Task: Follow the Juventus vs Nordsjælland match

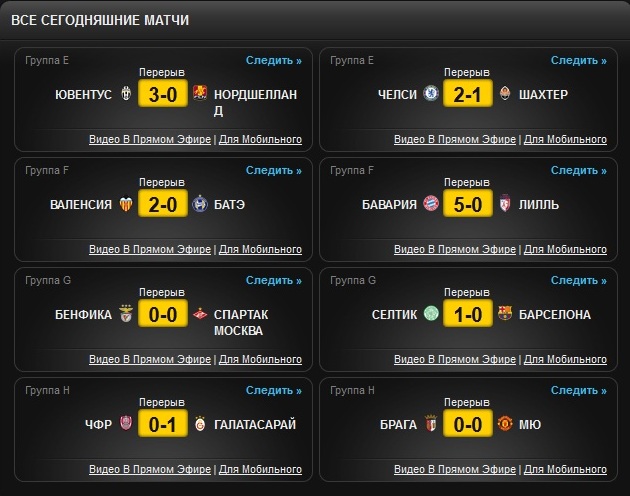Action: point(273,61)
